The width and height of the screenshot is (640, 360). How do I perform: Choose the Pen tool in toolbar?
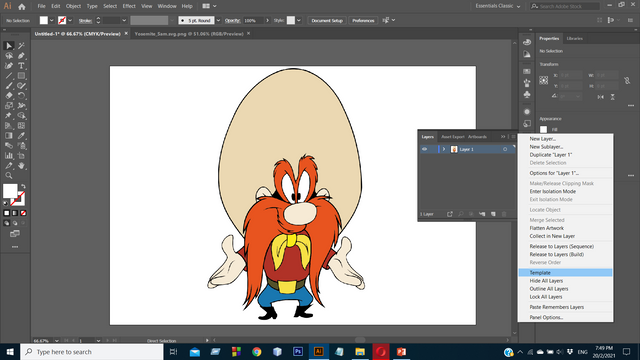tap(21, 56)
